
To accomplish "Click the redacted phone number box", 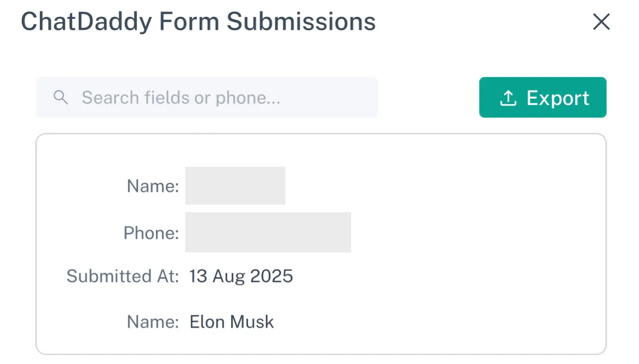I will 268,232.
